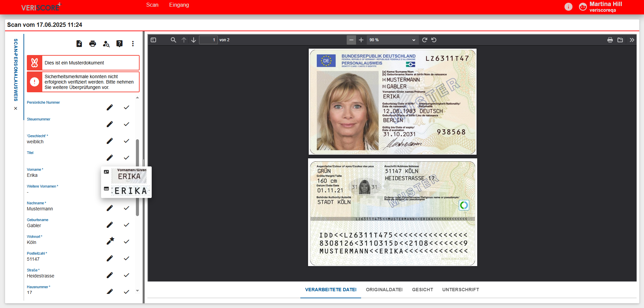Click the magic wand edit icon for Wohnort

tap(110, 241)
